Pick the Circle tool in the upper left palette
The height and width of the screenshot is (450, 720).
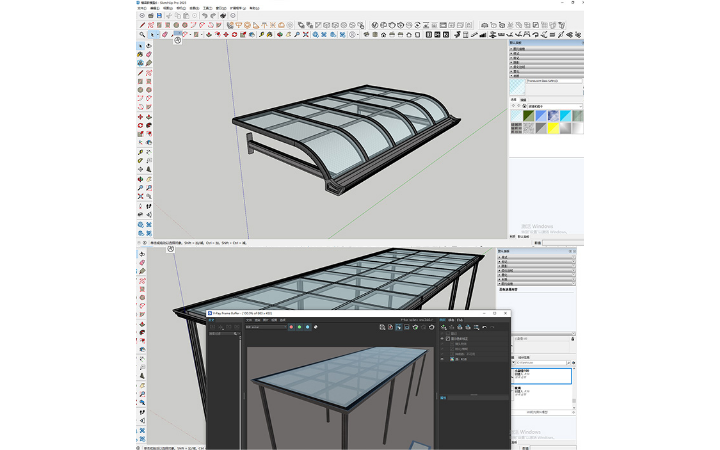tap(141, 90)
